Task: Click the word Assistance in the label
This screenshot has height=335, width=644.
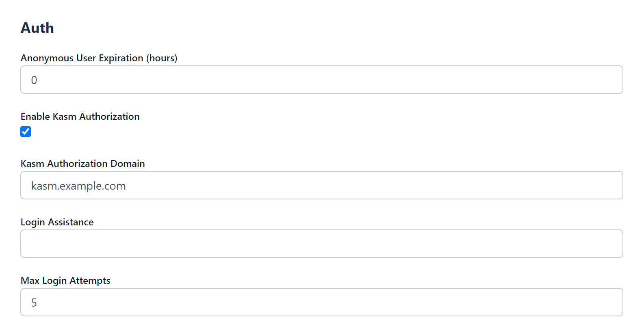Action: (x=71, y=222)
